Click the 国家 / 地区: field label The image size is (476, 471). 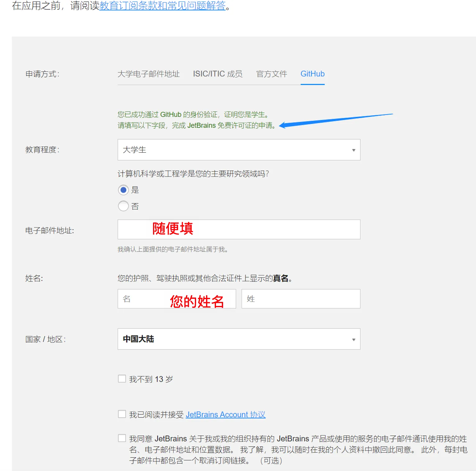tap(46, 339)
